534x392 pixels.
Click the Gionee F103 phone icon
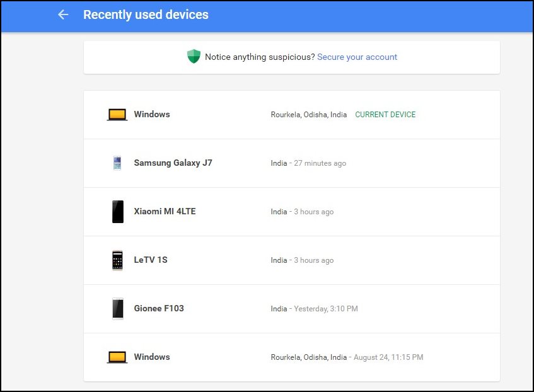pyautogui.click(x=118, y=309)
